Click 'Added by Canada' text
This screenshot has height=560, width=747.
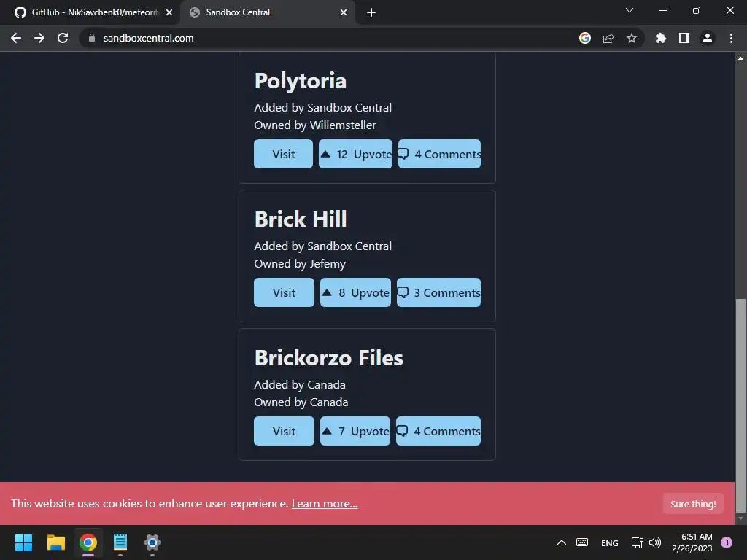click(300, 385)
